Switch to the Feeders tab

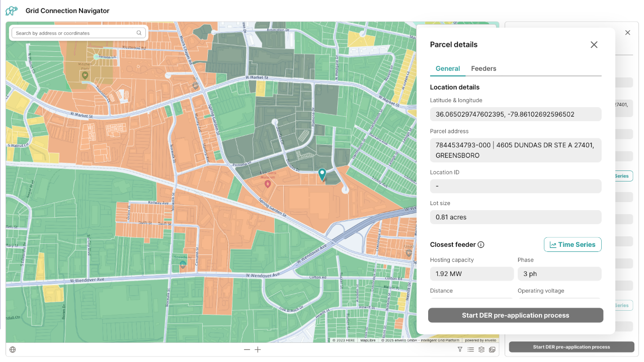(x=484, y=68)
